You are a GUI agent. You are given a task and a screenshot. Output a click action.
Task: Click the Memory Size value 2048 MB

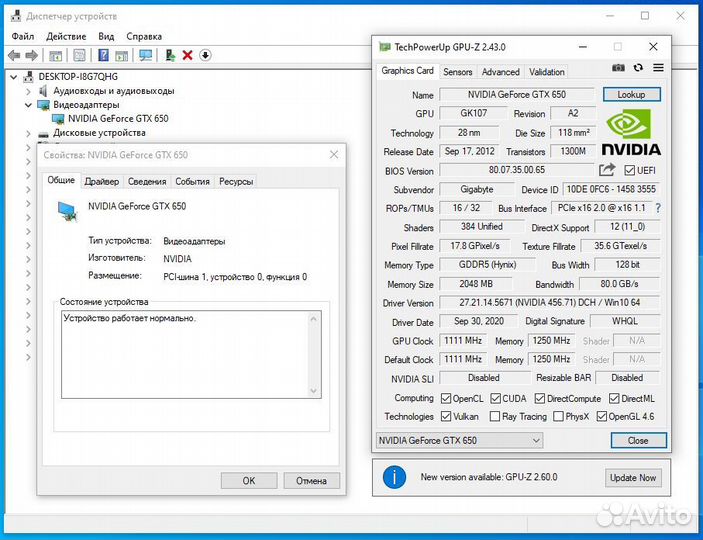[476, 284]
